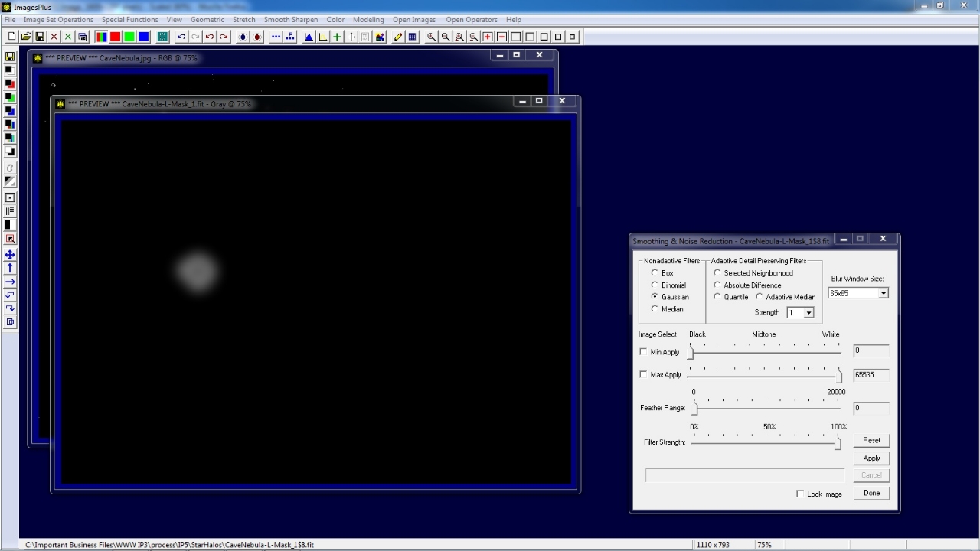Click the yellow pencil toolbar icon
This screenshot has height=551, width=980.
398,37
